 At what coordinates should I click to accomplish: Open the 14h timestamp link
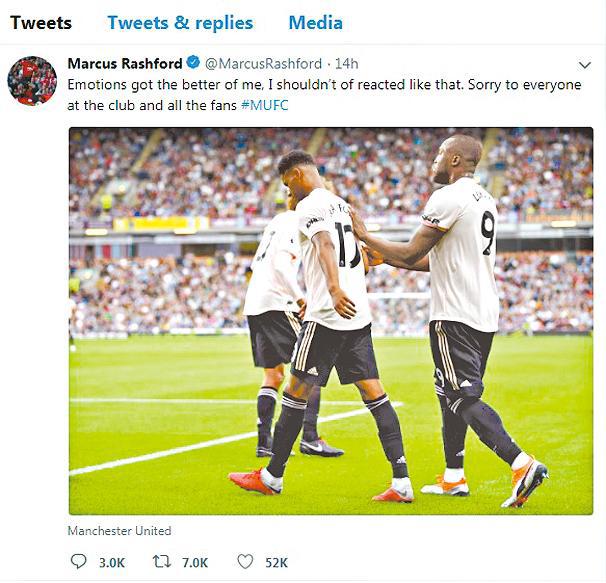[346, 63]
